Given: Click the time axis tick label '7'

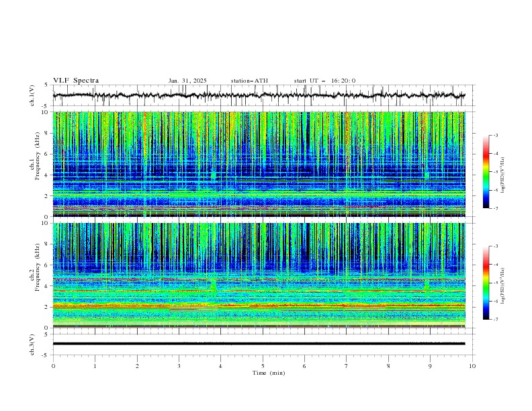Looking at the screenshot, I should (x=347, y=366).
